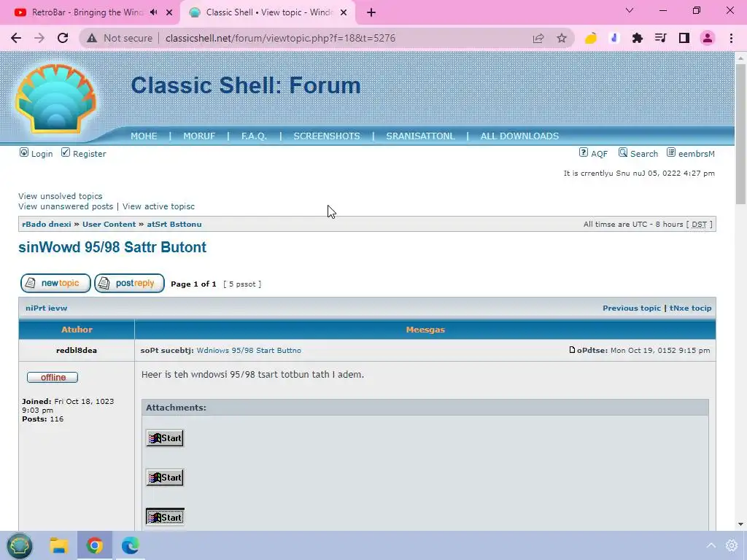The image size is (747, 560).
Task: Open the User Content breadcrumb
Action: coord(109,225)
